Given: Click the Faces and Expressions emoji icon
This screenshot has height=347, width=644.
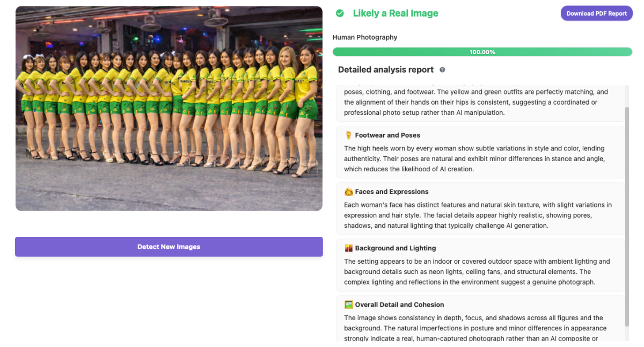Looking at the screenshot, I should tap(349, 192).
